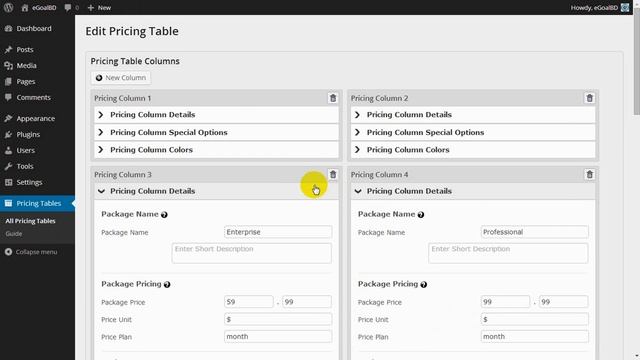
Task: Open the comments bubble in admin bar
Action: pos(71,8)
